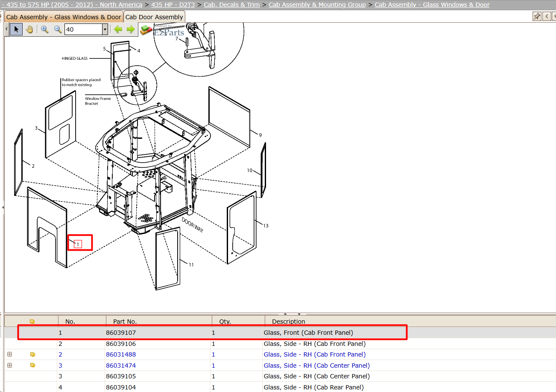The height and width of the screenshot is (392, 556).
Task: Select part number 86039105 cell
Action: 121,376
